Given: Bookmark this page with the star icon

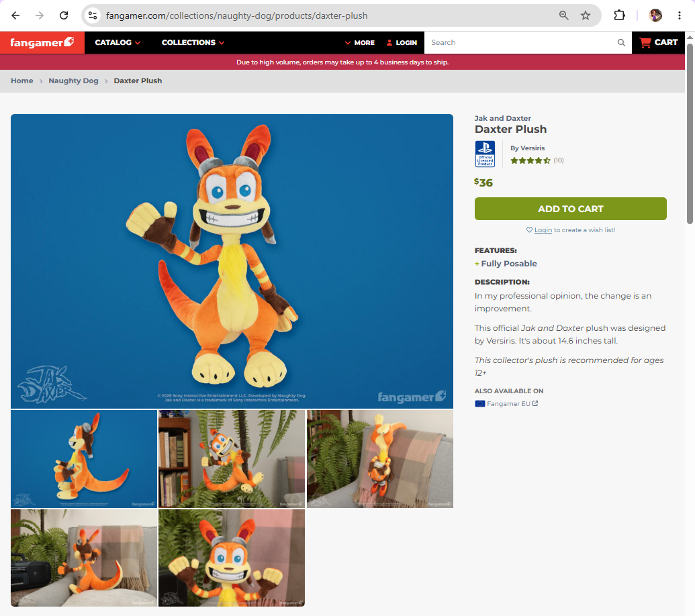Looking at the screenshot, I should click(x=586, y=15).
